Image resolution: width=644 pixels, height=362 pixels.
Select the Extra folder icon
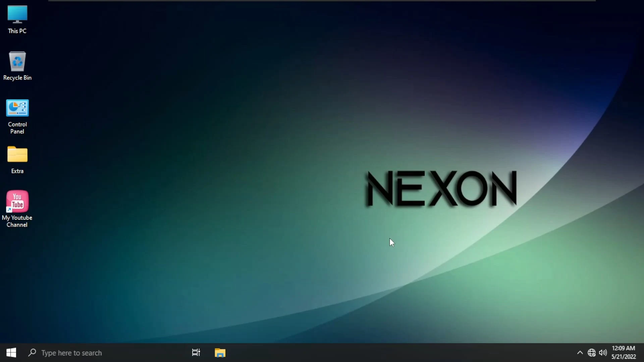coord(17,155)
